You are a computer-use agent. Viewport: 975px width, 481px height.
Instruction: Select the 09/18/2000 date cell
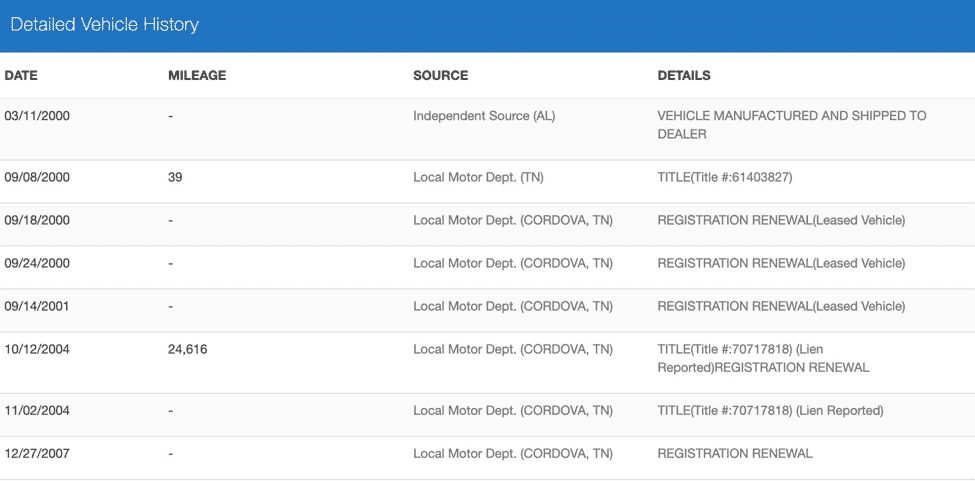tap(37, 220)
